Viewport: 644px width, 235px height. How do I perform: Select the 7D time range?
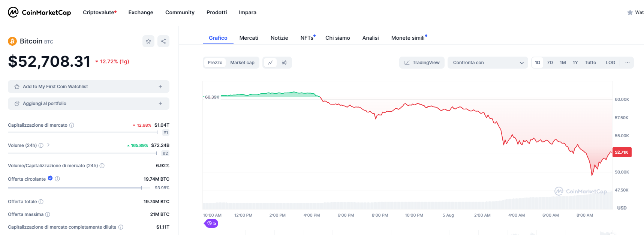[550, 63]
